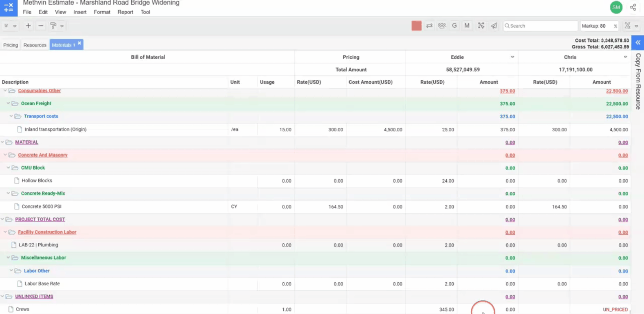644x314 pixels.
Task: Click the G toolbar button
Action: tap(454, 26)
